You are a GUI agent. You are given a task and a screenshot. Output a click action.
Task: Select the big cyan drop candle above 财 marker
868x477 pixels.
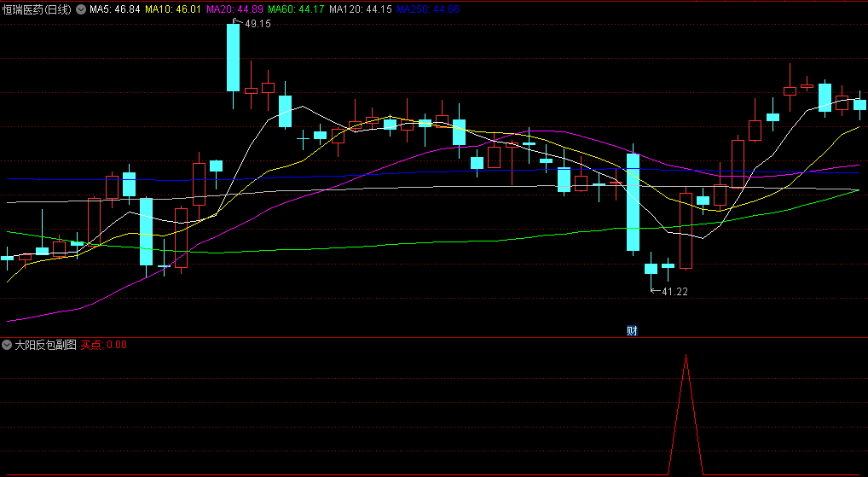click(x=633, y=202)
